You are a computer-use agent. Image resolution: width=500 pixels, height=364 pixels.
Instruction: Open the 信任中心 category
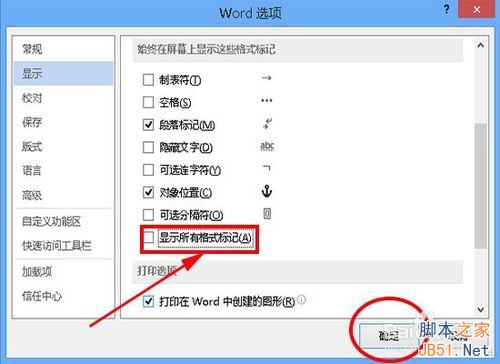(63, 296)
